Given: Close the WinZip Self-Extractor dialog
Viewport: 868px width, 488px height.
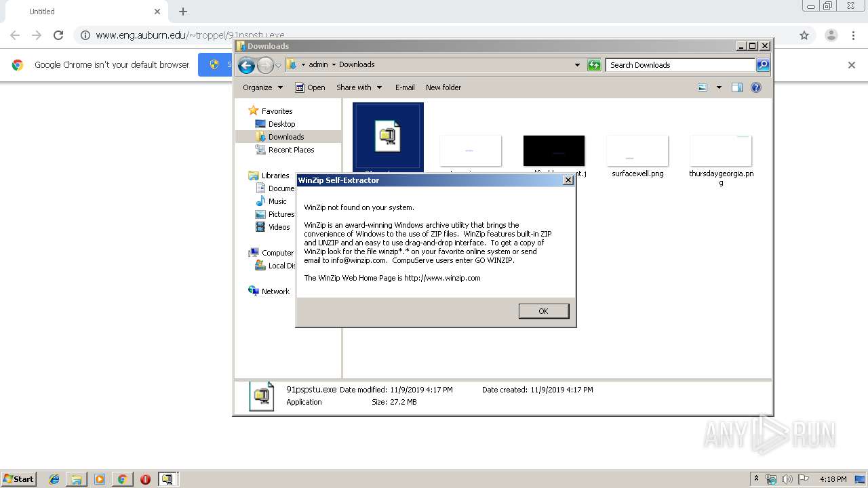Looking at the screenshot, I should point(568,180).
